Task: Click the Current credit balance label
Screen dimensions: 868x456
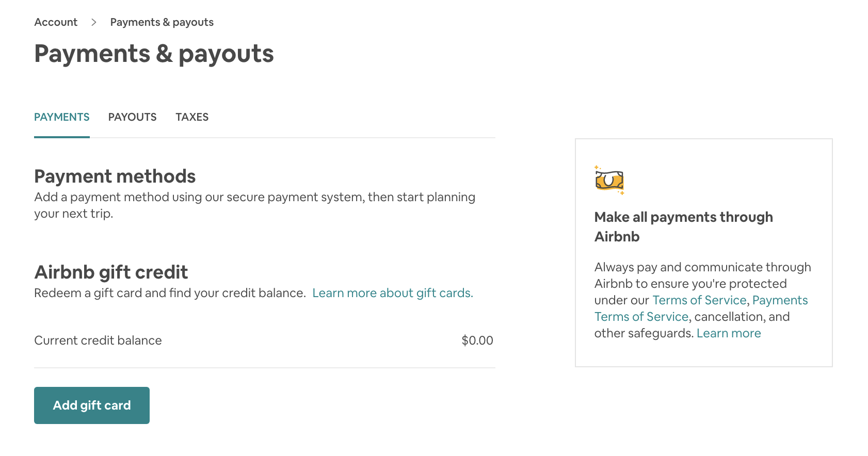Action: [x=98, y=340]
